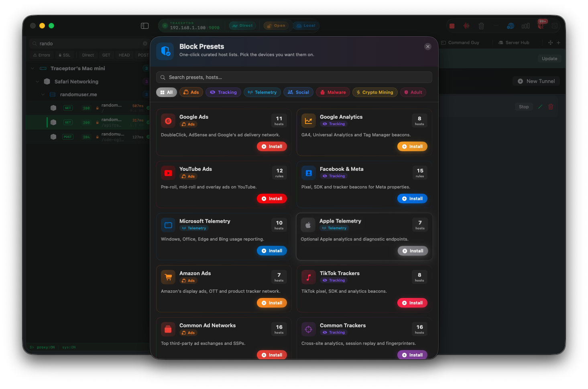This screenshot has width=588, height=389.
Task: Click the Stop tunnel button
Action: pyautogui.click(x=524, y=107)
